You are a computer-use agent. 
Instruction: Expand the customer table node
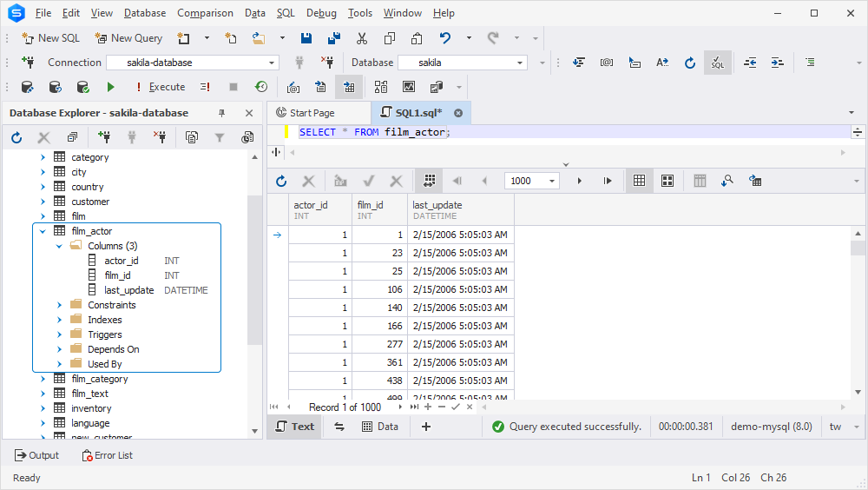point(43,202)
